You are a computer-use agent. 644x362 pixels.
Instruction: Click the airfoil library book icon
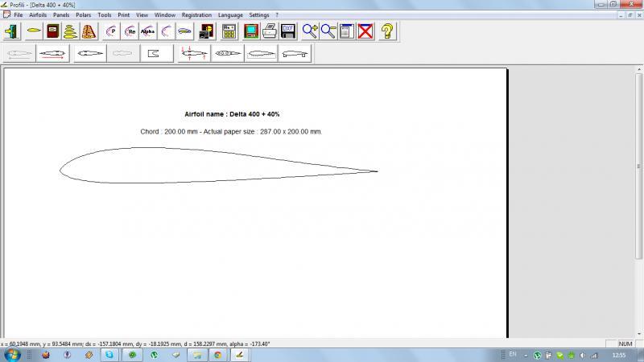(52, 31)
